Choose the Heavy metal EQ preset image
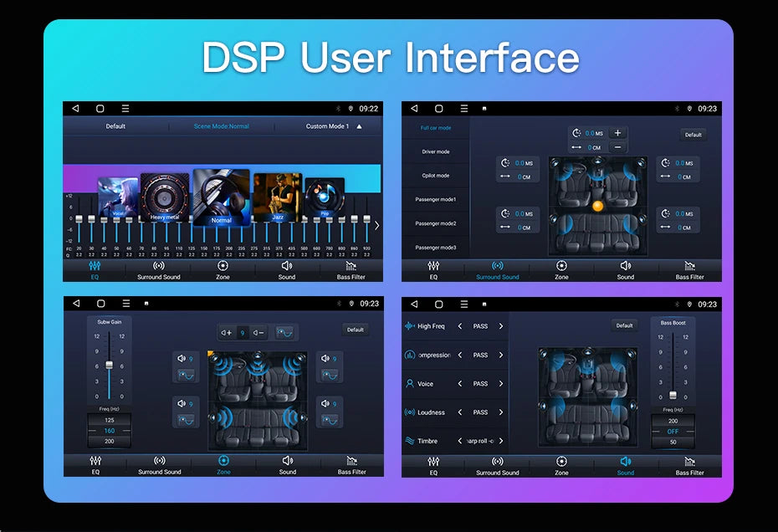The image size is (778, 532). [x=165, y=197]
